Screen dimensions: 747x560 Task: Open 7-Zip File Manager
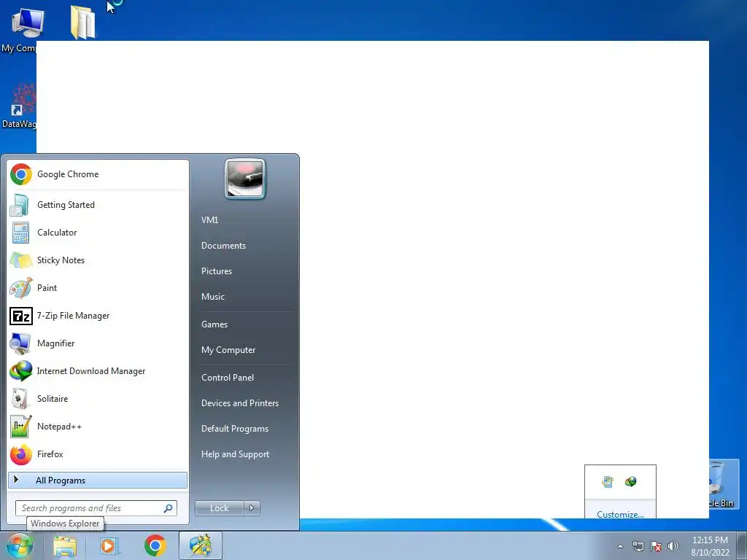[97, 316]
